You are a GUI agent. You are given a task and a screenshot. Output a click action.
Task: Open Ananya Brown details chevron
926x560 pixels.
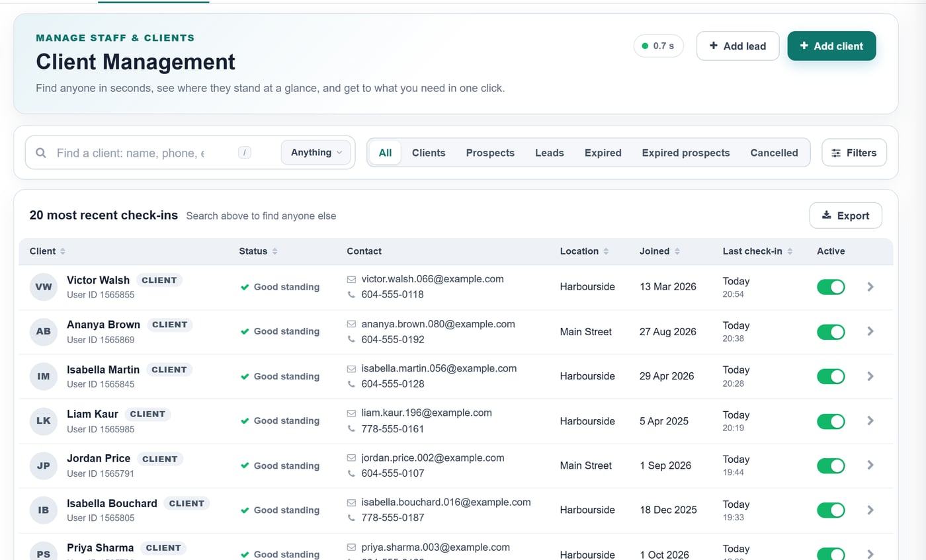click(x=870, y=331)
